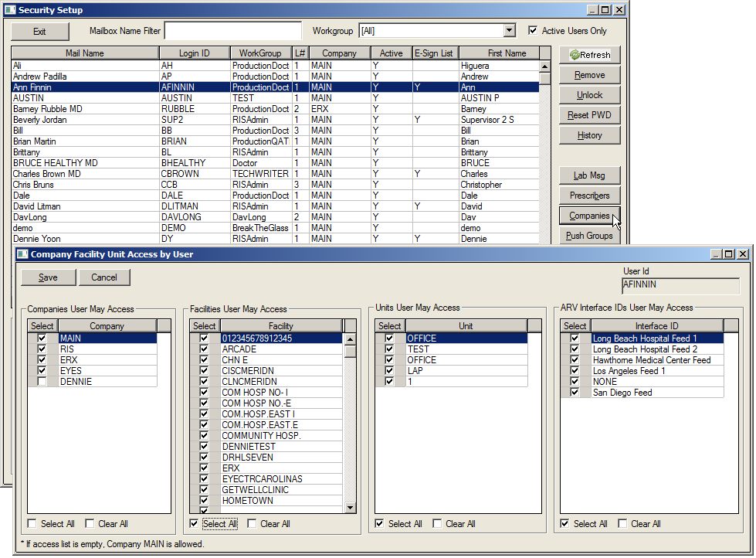Tick Select All under Facilities list
This screenshot has width=756, height=558.
pyautogui.click(x=195, y=524)
